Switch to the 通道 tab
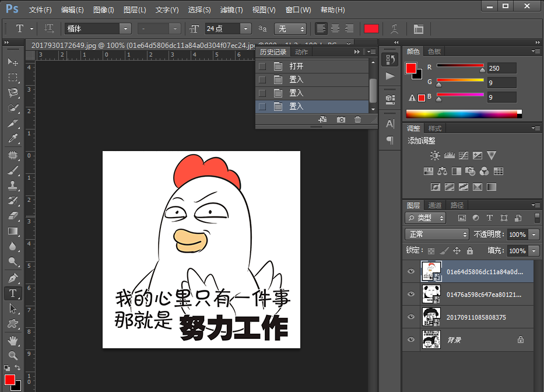The width and height of the screenshot is (544, 392). [435, 205]
